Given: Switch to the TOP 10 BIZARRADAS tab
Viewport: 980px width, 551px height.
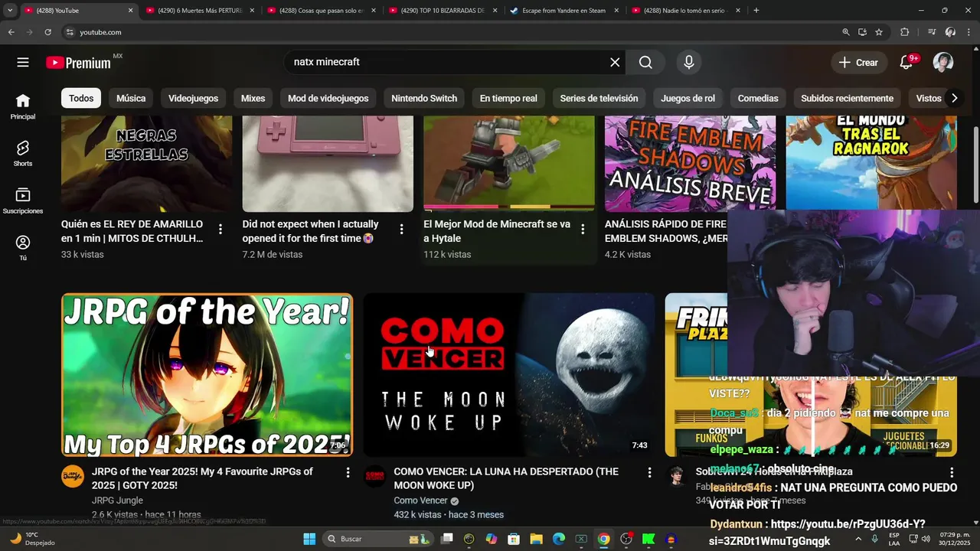Looking at the screenshot, I should [x=443, y=11].
